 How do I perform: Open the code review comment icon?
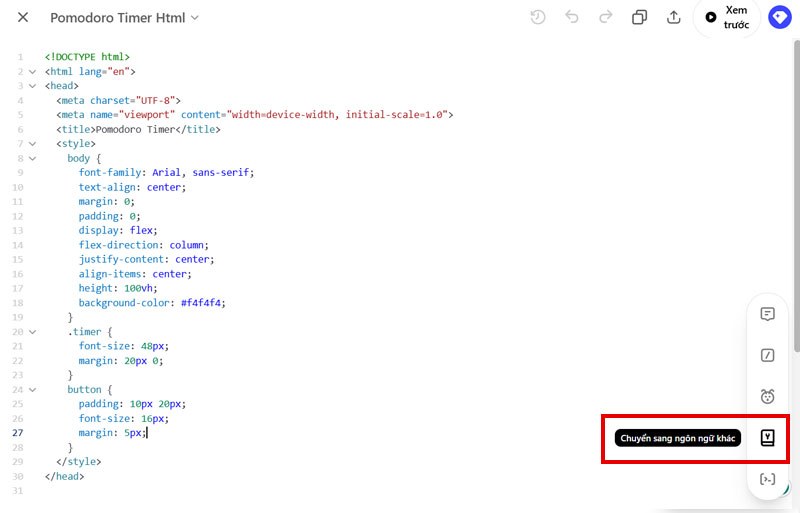[x=767, y=314]
